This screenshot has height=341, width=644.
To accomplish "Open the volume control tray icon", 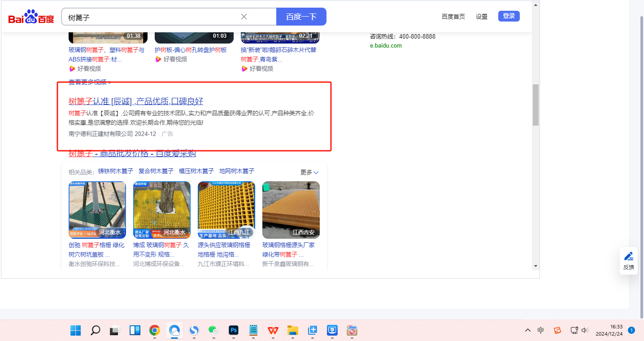I will tap(584, 331).
